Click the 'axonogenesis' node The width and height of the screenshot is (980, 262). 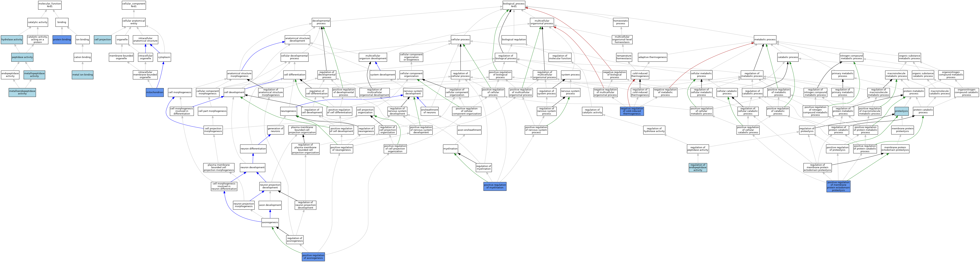(270, 222)
